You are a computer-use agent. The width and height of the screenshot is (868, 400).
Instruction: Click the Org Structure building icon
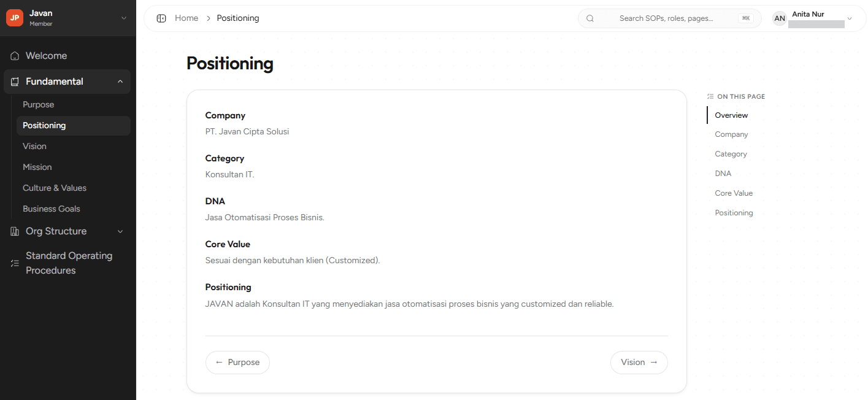[x=15, y=231]
